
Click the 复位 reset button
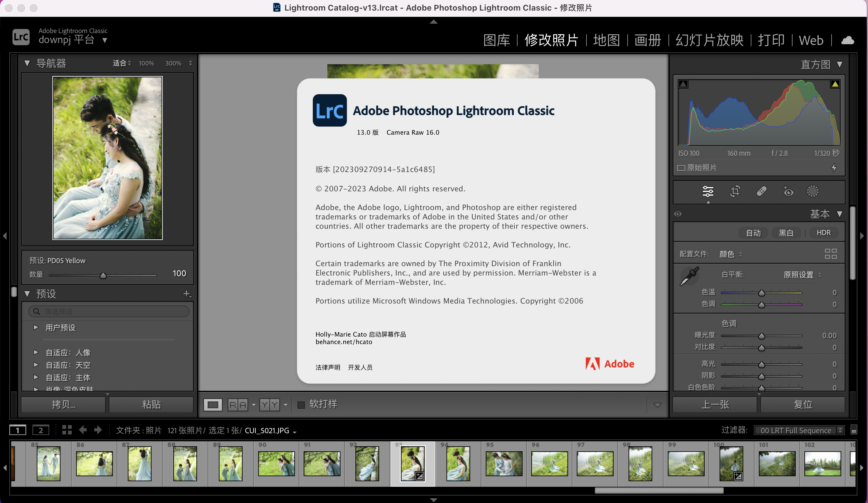[803, 404]
